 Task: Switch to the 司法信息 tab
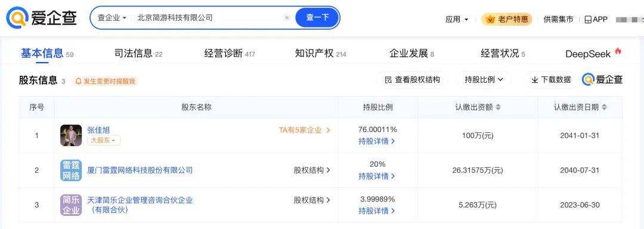(138, 53)
